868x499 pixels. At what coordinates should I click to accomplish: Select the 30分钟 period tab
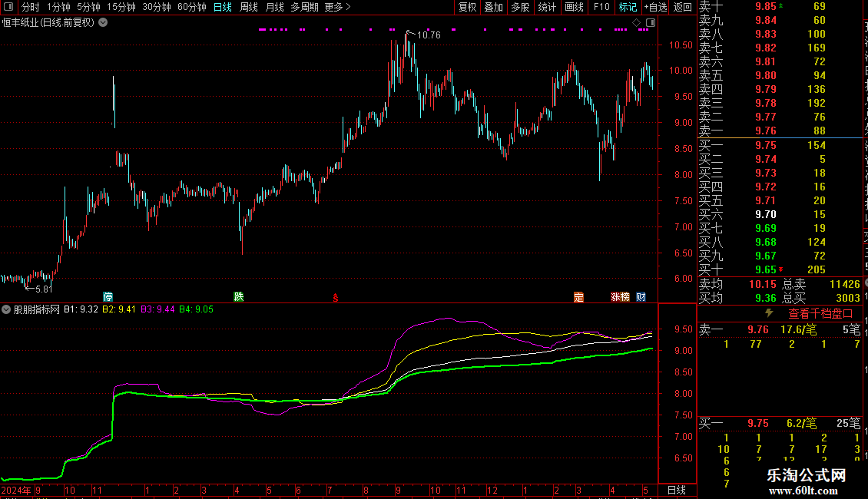coord(156,7)
